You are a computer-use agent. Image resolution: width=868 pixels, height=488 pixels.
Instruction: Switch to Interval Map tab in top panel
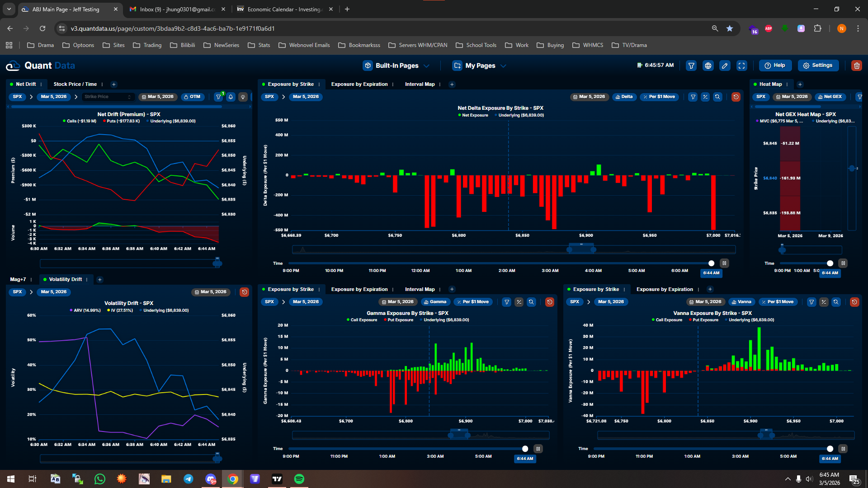pos(420,84)
